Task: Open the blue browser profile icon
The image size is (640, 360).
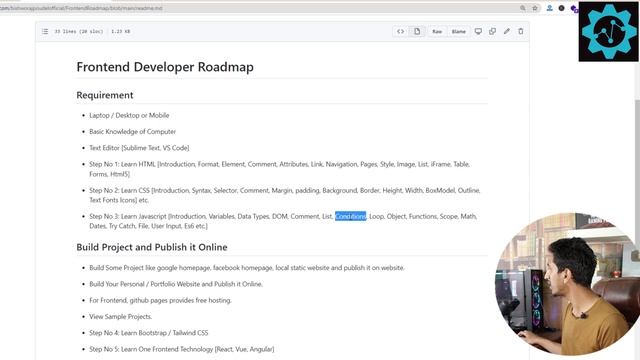Action: [549, 8]
